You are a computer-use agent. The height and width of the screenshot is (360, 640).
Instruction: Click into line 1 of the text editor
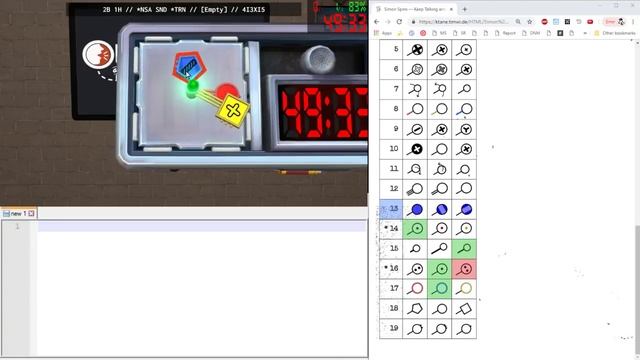point(202,227)
